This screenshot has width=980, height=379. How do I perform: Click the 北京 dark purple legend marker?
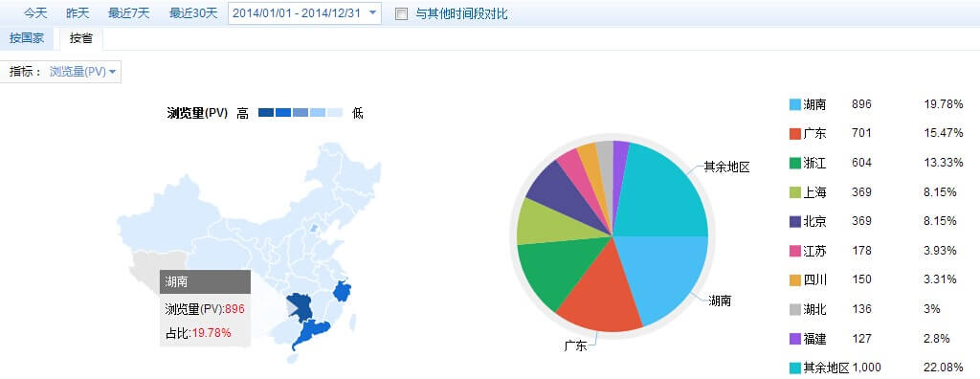click(795, 221)
